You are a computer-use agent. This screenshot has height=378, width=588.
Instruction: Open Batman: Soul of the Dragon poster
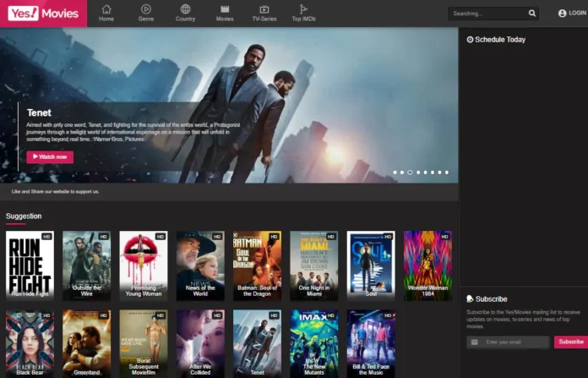(257, 266)
